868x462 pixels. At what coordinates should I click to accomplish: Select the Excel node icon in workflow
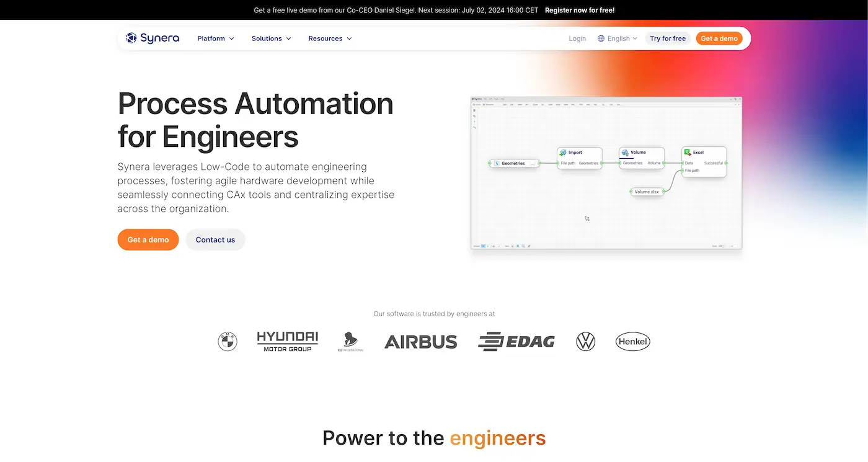pos(688,153)
